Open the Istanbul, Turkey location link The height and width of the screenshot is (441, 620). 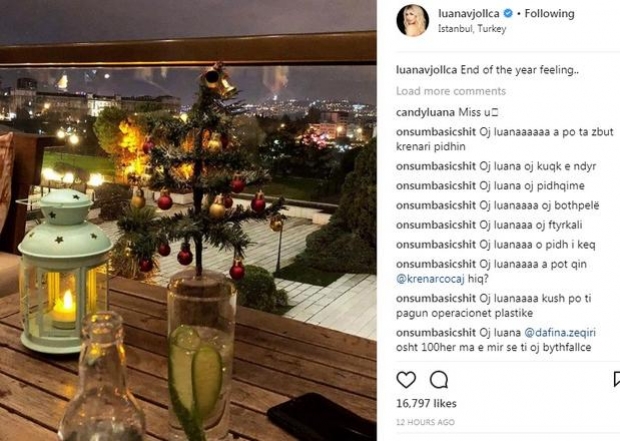coord(474,30)
